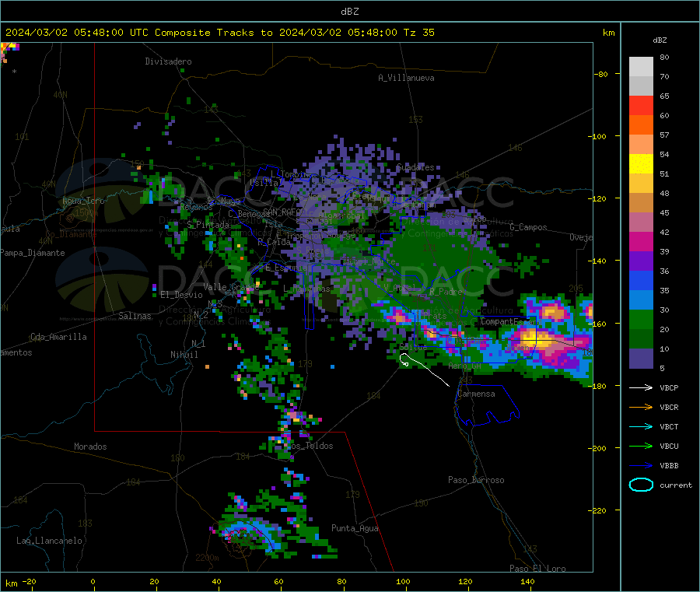Click the blue polygon outline below Carmensa
700x592 pixels.
[x=487, y=405]
